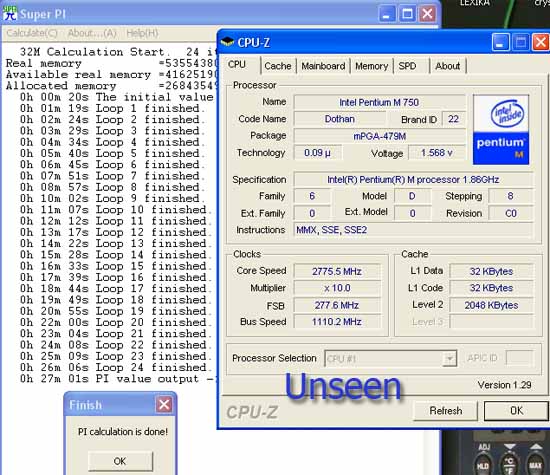Switch to the About tab in CPU-Z
Viewport: 550px width, 475px height.
click(448, 66)
